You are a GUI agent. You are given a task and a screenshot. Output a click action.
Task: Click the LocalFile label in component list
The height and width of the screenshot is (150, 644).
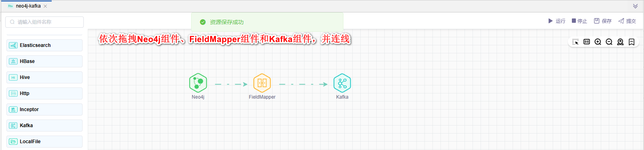tap(30, 142)
